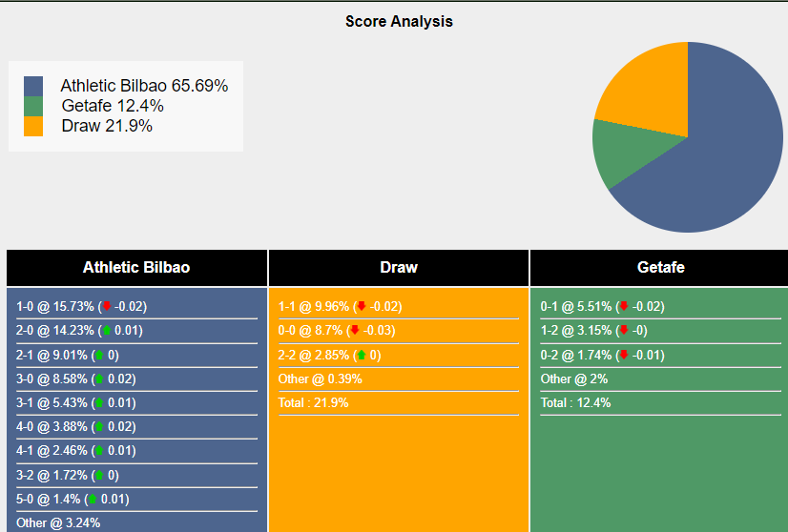Select the Draw column header
Image resolution: width=788 pixels, height=532 pixels.
(399, 268)
